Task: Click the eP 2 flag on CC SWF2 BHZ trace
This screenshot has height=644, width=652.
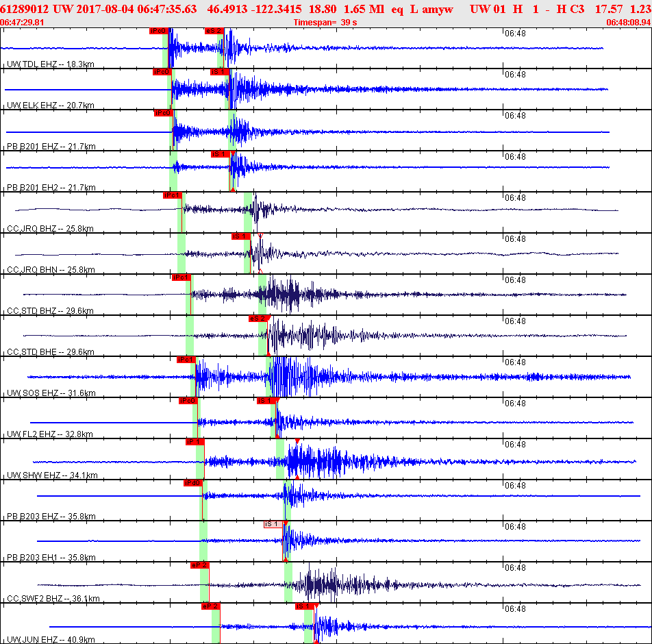Action: [x=199, y=565]
